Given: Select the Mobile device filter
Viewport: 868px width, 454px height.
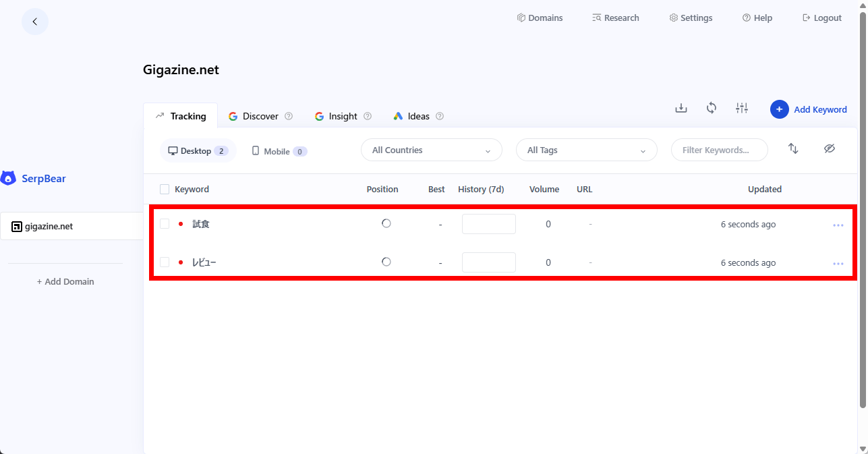Looking at the screenshot, I should point(279,151).
